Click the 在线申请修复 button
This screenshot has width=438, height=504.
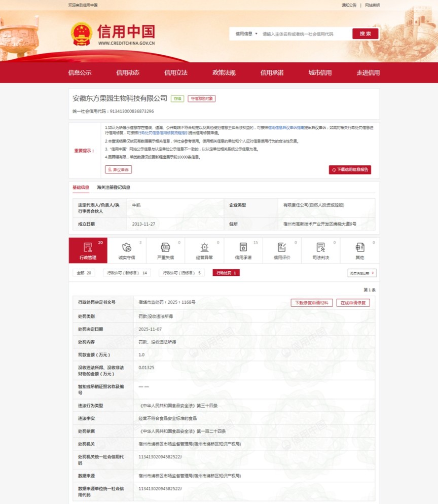coord(353,303)
